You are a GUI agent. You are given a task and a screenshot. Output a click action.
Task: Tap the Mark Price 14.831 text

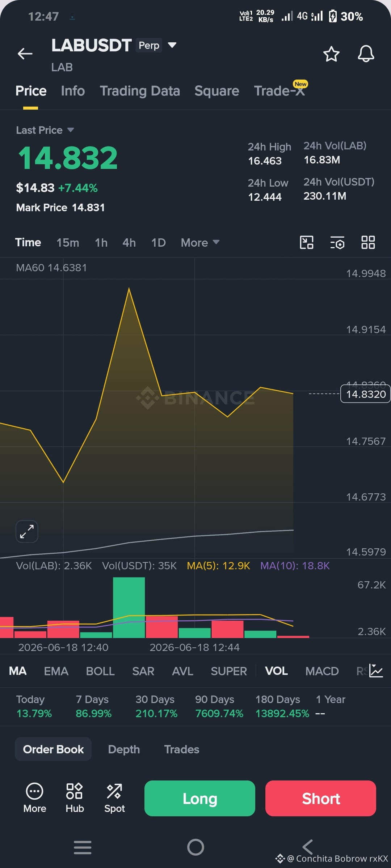pyautogui.click(x=60, y=208)
